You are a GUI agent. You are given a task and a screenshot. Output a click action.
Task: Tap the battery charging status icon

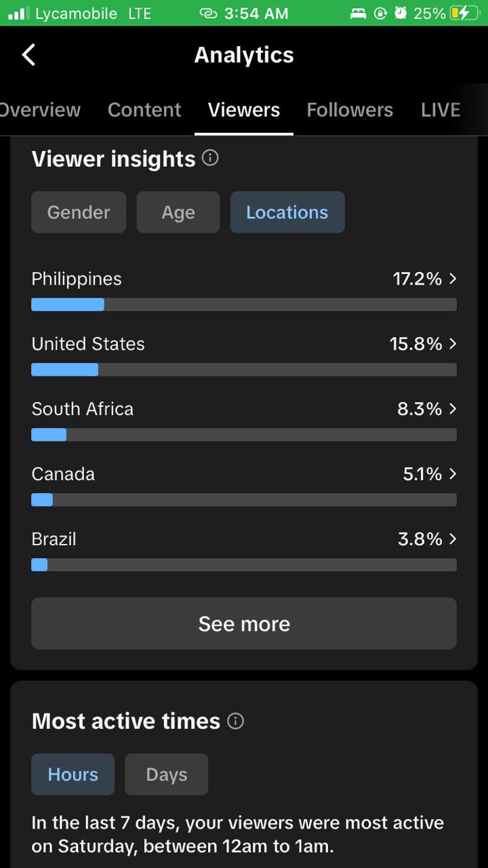point(464,13)
